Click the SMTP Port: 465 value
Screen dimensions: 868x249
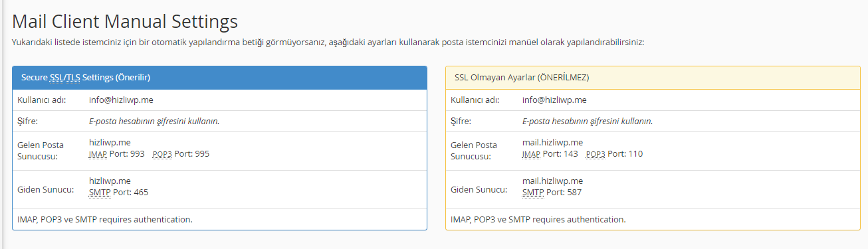[x=118, y=193]
